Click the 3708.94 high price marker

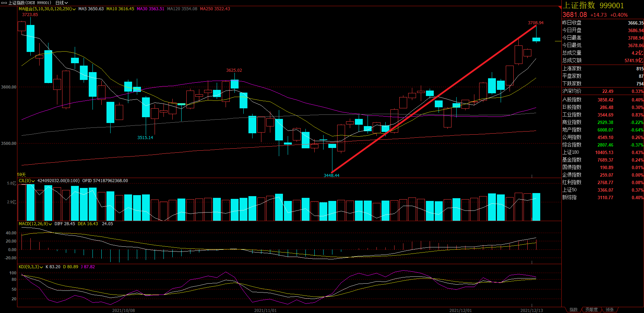pyautogui.click(x=535, y=23)
